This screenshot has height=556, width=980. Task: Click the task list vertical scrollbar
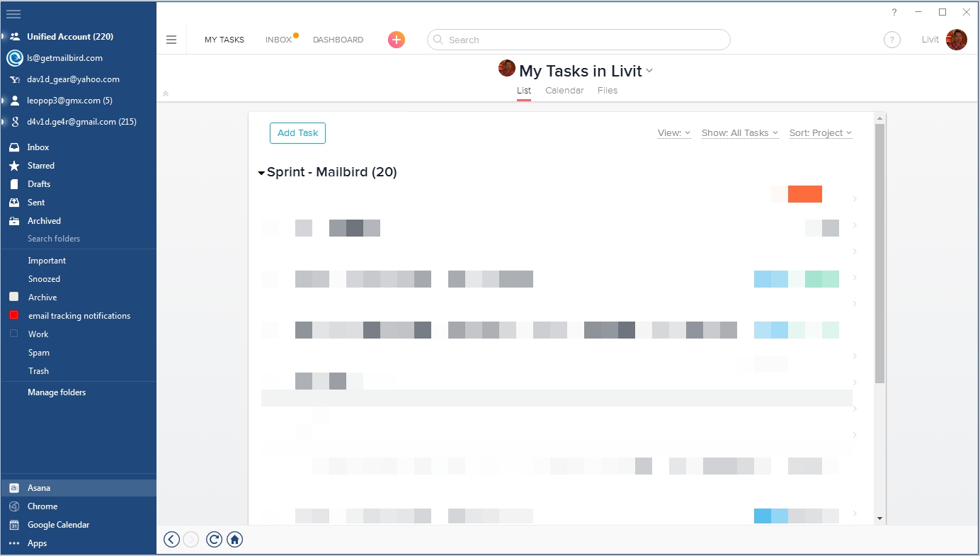(x=879, y=254)
